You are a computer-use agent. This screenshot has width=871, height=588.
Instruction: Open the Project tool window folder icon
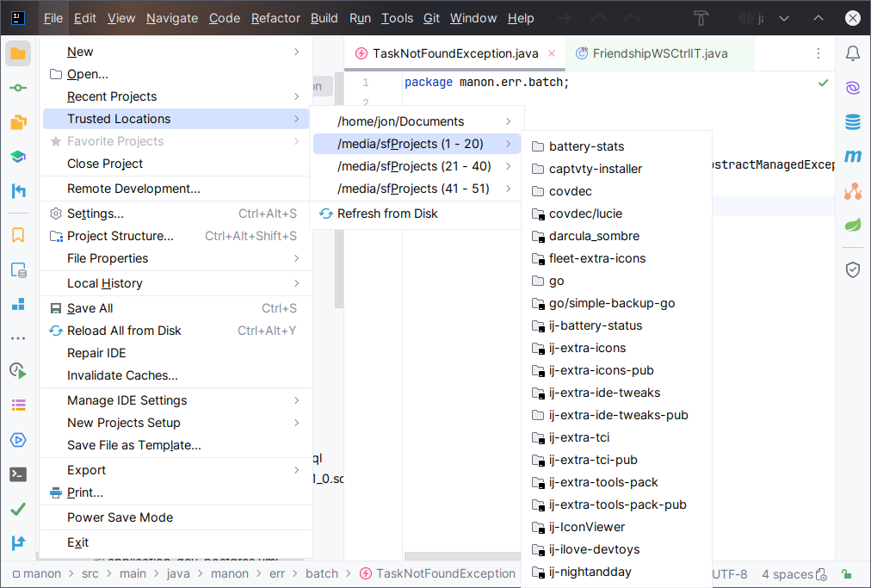[18, 54]
